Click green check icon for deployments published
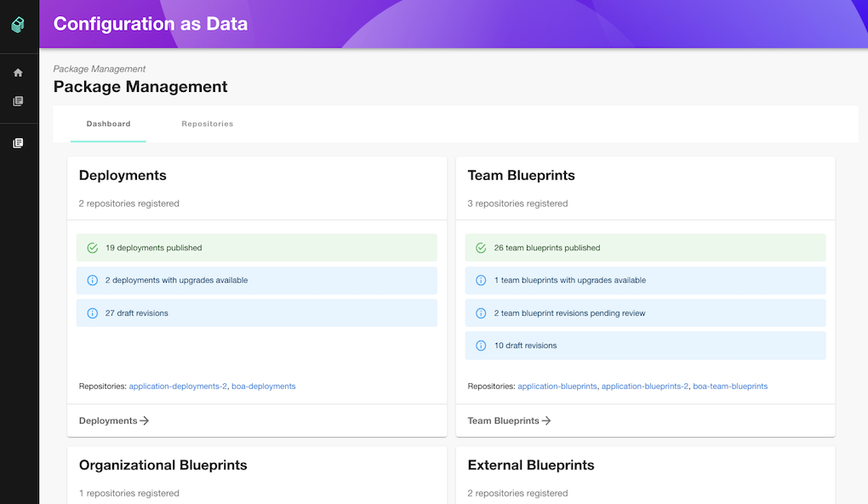Screen dimensions: 868x504 pyautogui.click(x=93, y=248)
